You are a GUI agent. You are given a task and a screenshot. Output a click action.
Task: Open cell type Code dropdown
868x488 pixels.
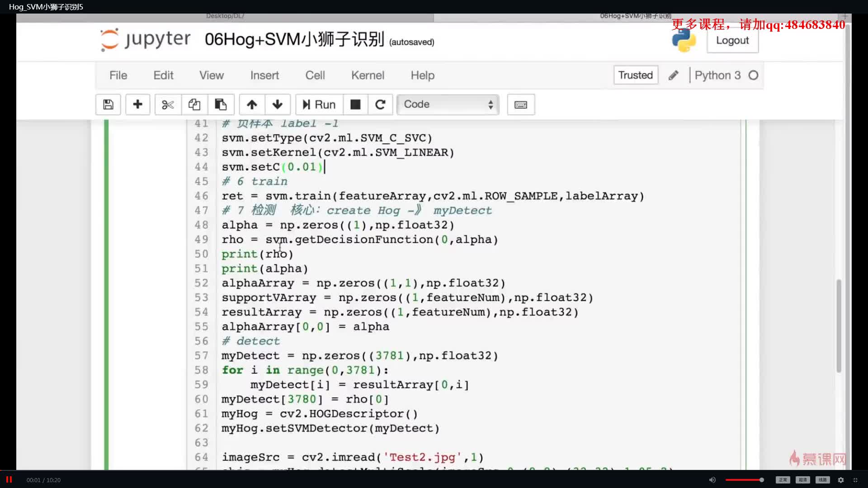[448, 105]
